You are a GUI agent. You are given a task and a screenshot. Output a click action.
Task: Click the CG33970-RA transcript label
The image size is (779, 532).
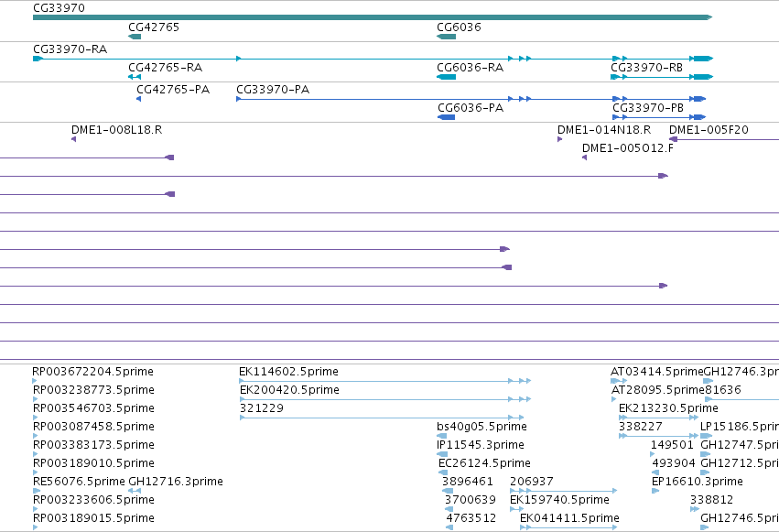click(70, 49)
